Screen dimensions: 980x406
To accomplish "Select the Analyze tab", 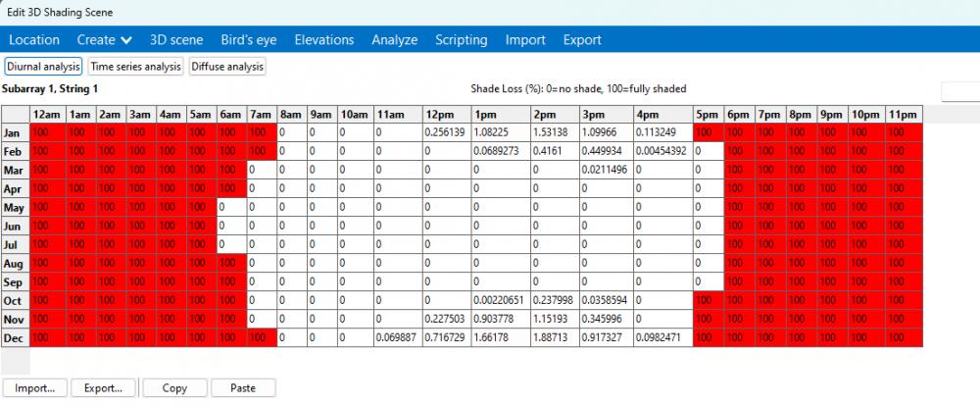I will pos(394,40).
